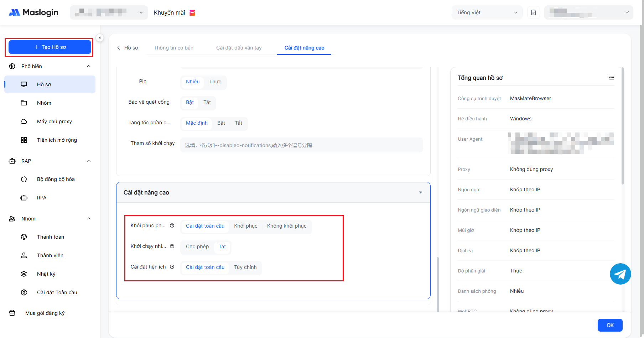Select Thực option for Pin
Viewport: 644px width, 338px height.
[215, 82]
